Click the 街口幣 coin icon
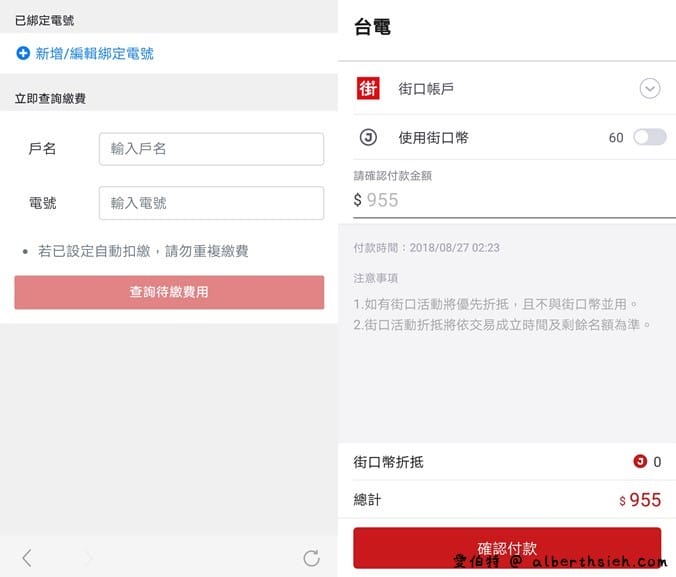Screen dimensions: 676x577 coord(368,138)
